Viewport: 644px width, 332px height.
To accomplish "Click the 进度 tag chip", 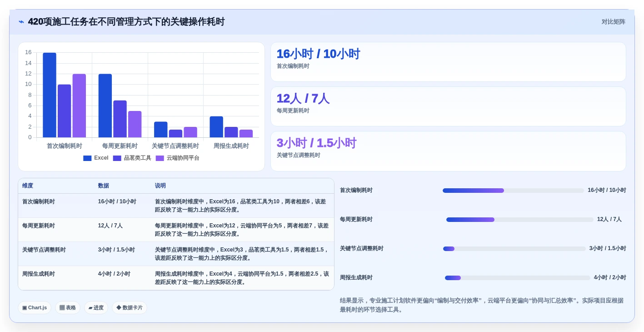I will point(96,308).
